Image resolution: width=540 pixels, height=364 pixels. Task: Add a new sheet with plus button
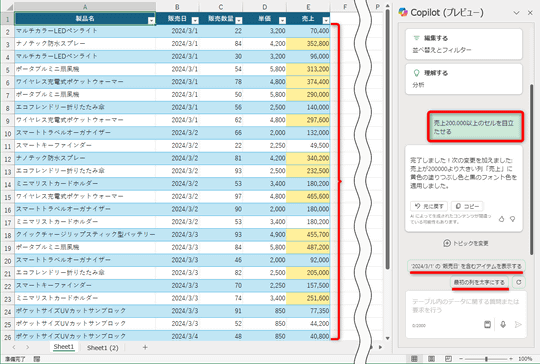(x=145, y=347)
